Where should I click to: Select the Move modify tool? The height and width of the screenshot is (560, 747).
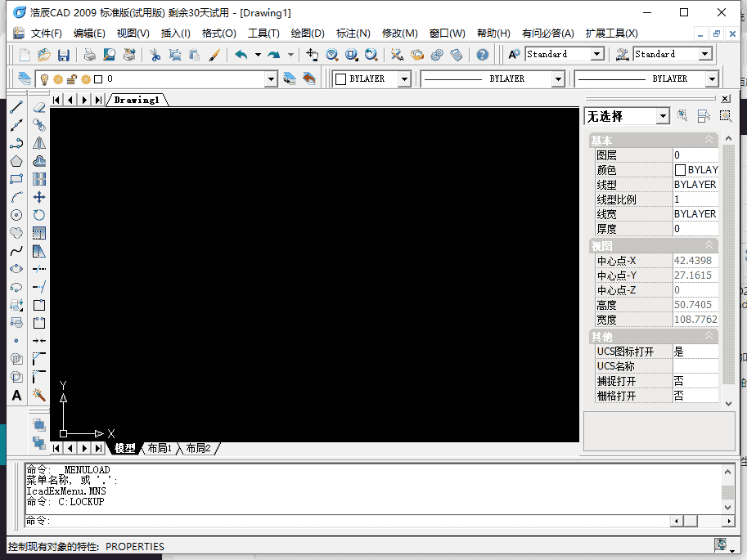(x=38, y=197)
